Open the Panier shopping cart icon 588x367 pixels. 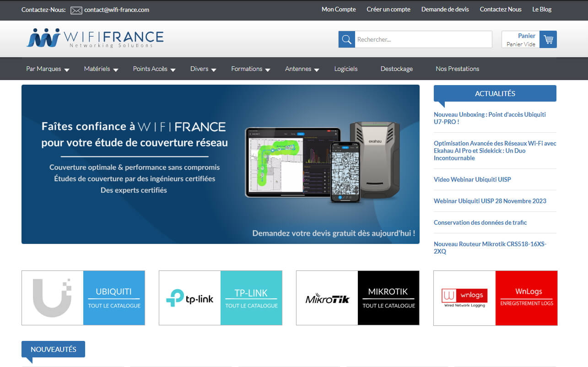(548, 39)
